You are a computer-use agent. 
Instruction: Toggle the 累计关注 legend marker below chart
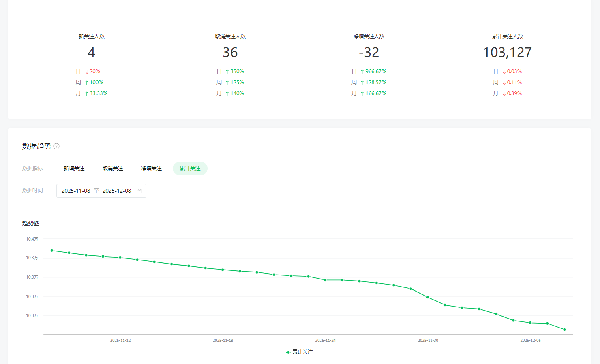click(x=288, y=352)
